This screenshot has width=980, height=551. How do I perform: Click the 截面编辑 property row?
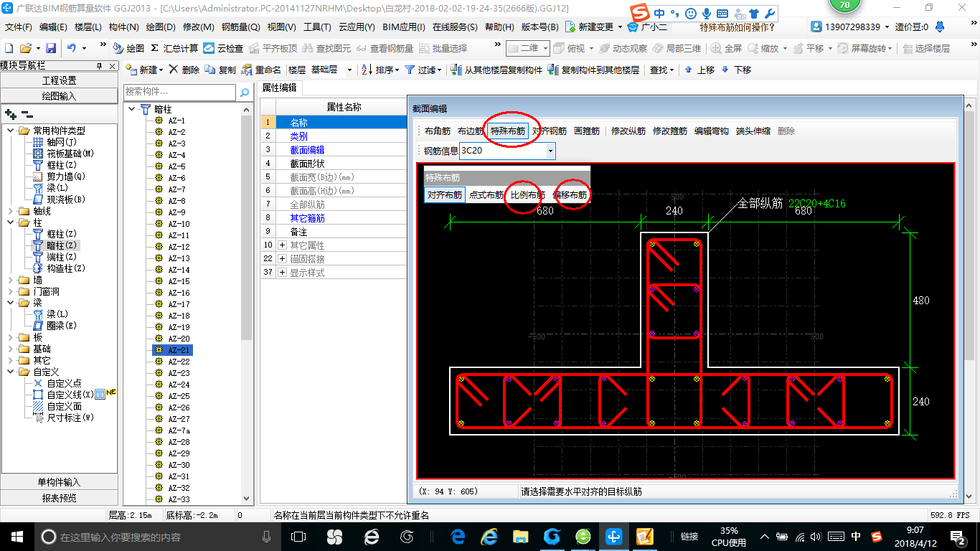334,150
